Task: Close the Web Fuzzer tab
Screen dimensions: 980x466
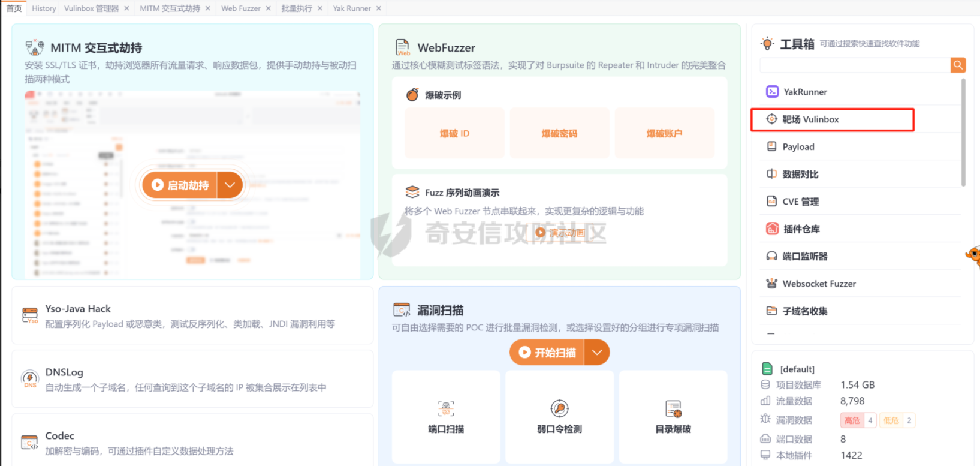Action: [x=269, y=8]
